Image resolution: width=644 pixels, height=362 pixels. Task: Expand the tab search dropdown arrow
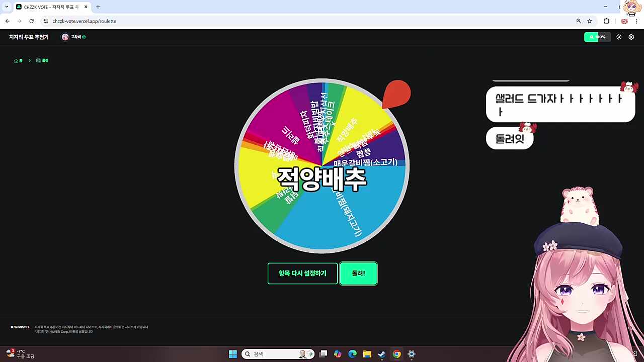point(7,7)
